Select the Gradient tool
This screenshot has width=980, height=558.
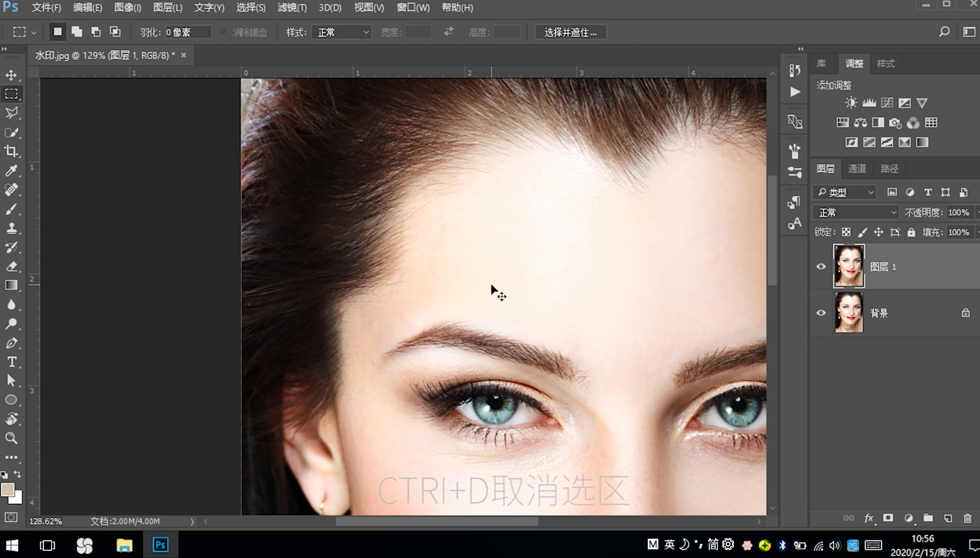coord(11,286)
